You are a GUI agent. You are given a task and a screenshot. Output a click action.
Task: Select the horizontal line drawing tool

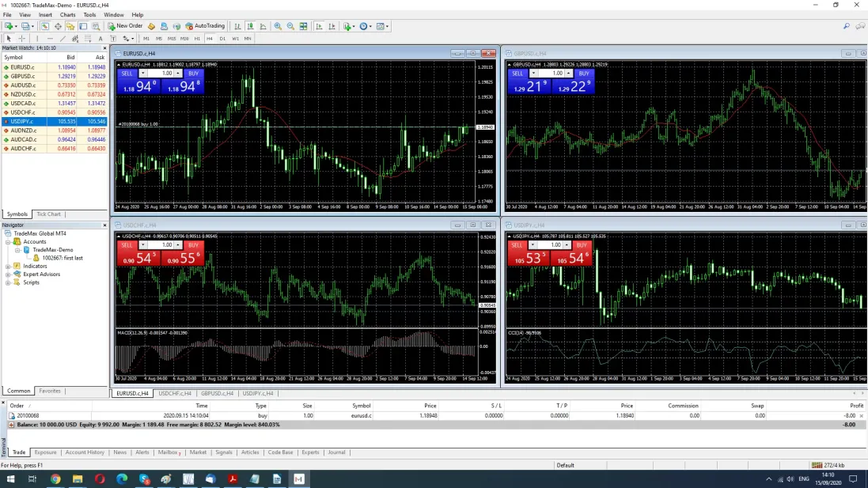pyautogui.click(x=50, y=39)
